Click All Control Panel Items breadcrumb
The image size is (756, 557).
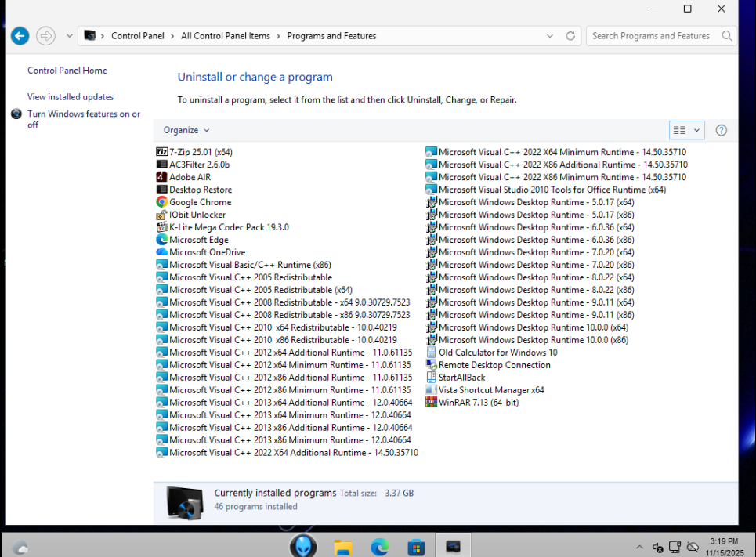click(225, 36)
